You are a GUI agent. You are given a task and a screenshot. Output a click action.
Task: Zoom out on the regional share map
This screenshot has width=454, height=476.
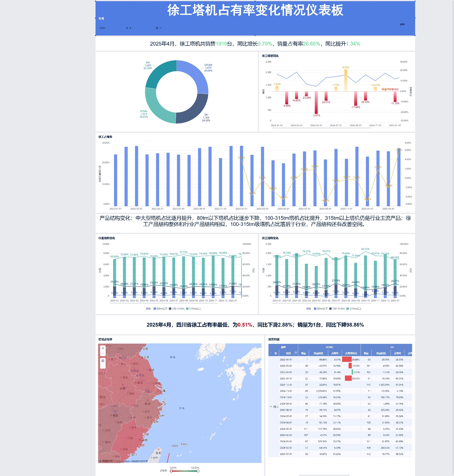coord(103,353)
